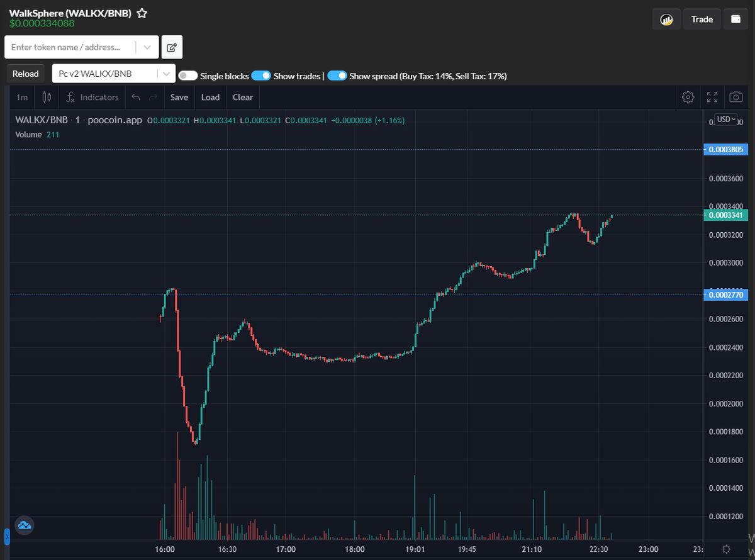The height and width of the screenshot is (560, 755).
Task: Favorite WalkSphere with the star icon
Action: (142, 13)
